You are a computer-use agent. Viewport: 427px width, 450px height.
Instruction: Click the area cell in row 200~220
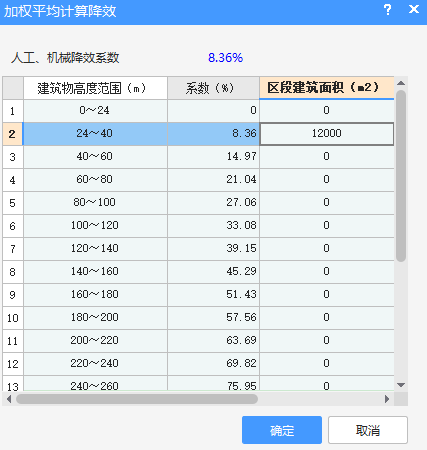(327, 341)
